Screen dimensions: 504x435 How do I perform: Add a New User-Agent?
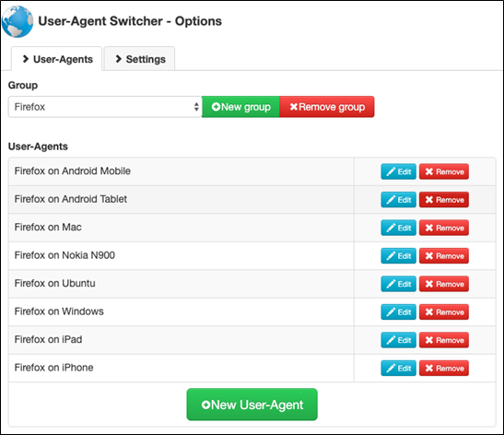click(x=252, y=405)
